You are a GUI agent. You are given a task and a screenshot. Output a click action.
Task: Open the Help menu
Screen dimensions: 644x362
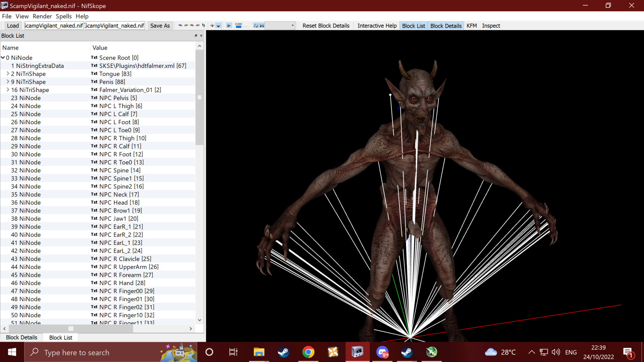click(x=82, y=16)
